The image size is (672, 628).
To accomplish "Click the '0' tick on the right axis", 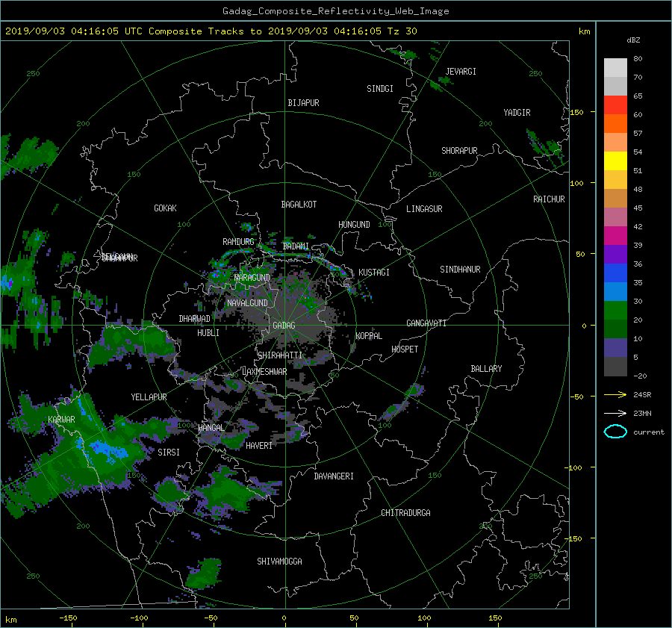I will point(584,326).
